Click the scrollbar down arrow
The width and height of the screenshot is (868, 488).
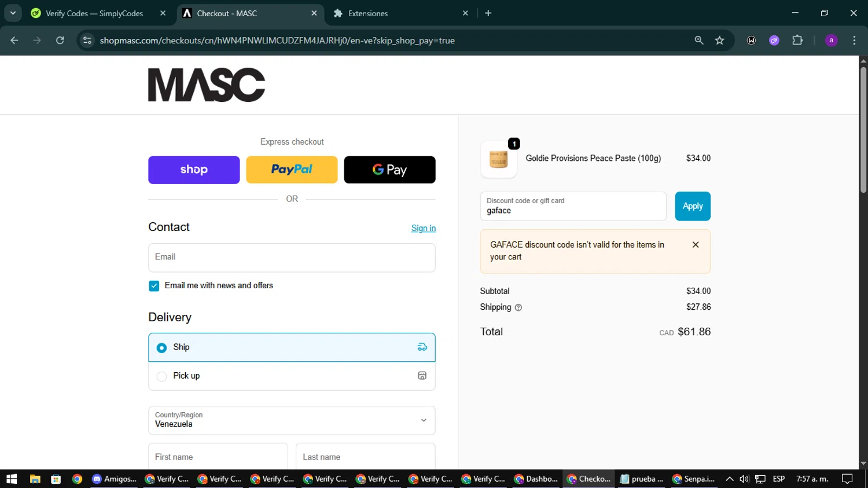[x=863, y=464]
